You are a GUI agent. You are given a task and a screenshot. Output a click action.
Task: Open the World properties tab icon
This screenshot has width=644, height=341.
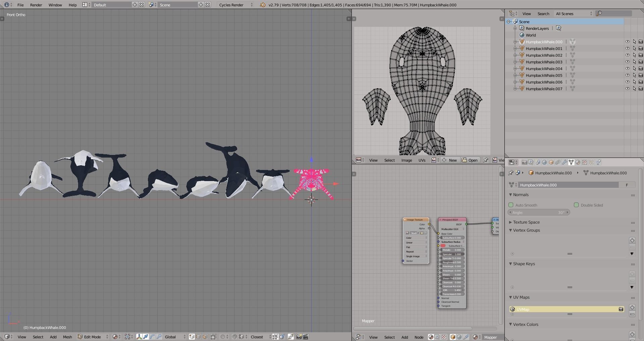coord(544,162)
